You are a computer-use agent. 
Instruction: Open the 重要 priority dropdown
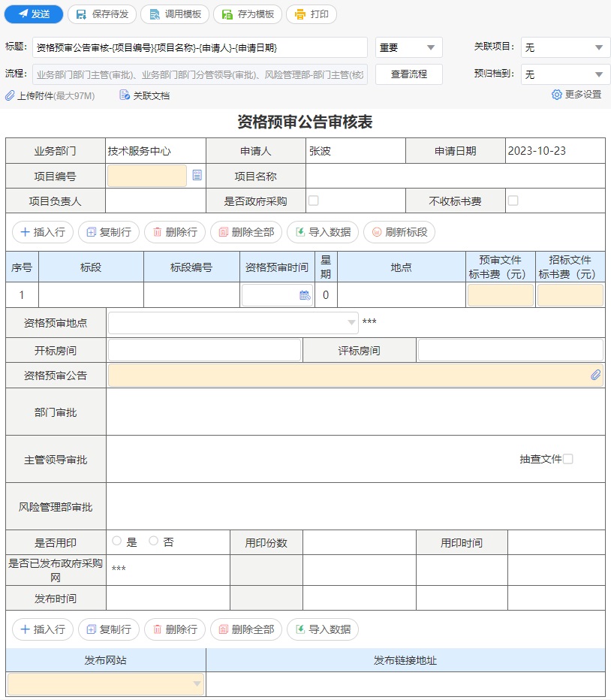pos(409,48)
